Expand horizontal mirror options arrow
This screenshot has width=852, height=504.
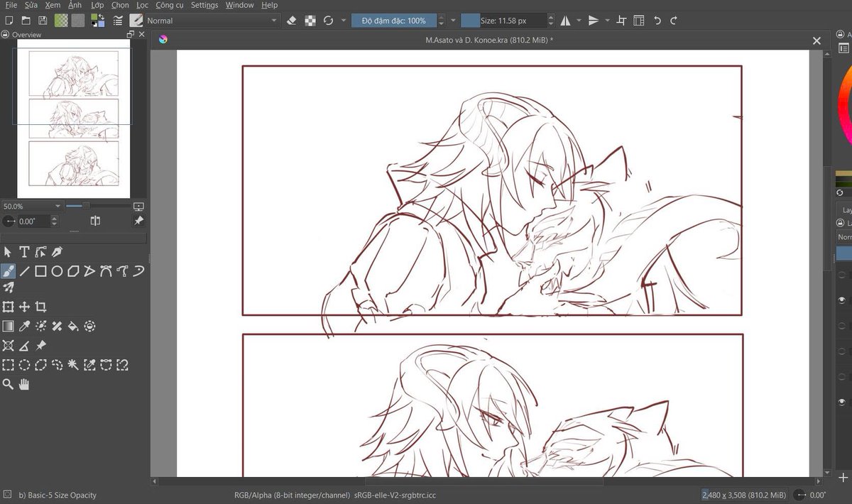pyautogui.click(x=579, y=21)
